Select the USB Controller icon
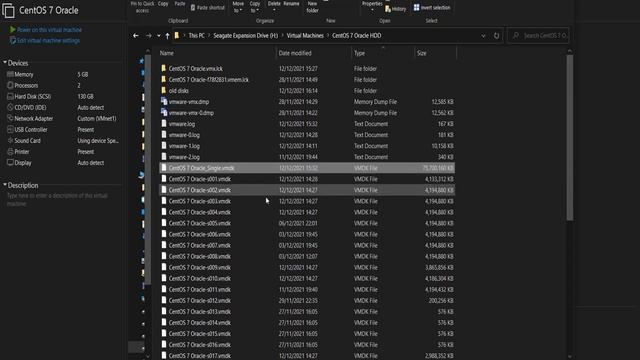This screenshot has height=360, width=640. pyautogui.click(x=10, y=129)
